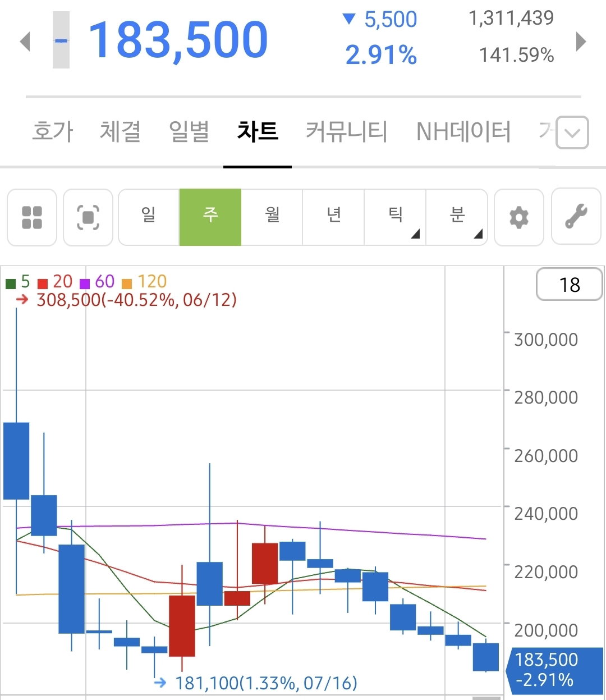The width and height of the screenshot is (606, 700).
Task: Expand the tab list chevron
Action: coord(572,132)
